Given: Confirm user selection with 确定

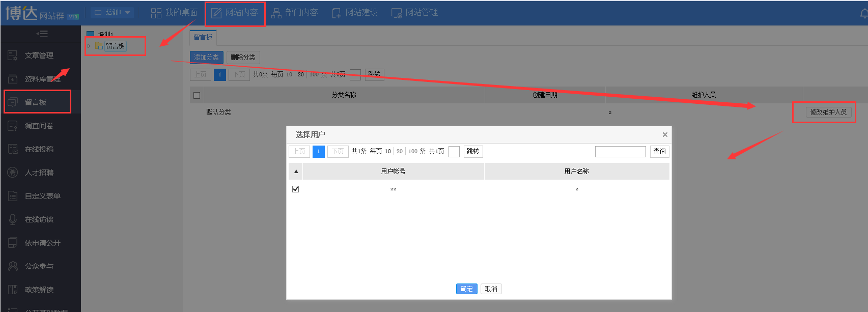Looking at the screenshot, I should point(466,289).
